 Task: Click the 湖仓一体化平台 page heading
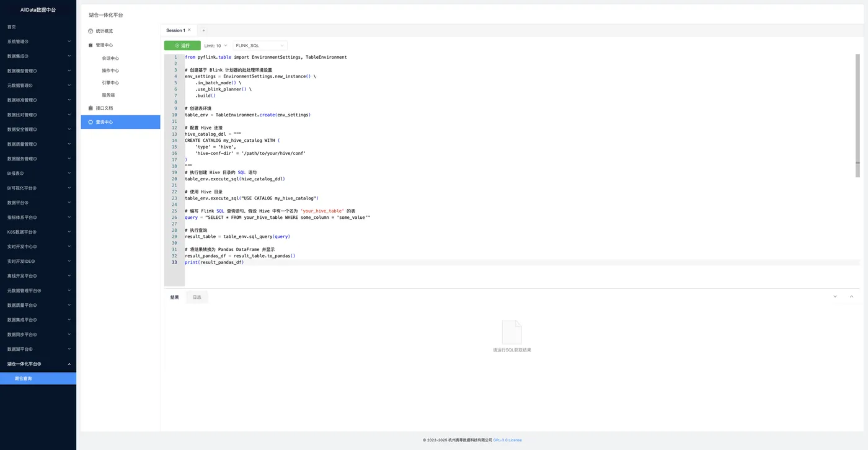pos(105,14)
